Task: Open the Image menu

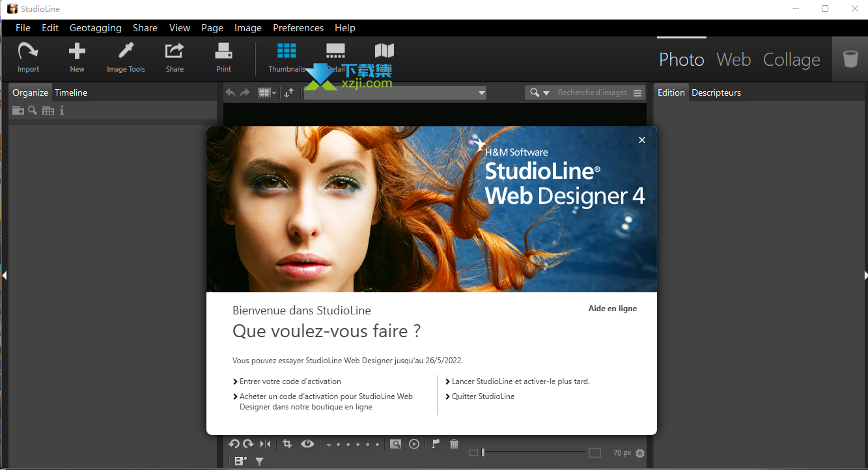Action: coord(248,28)
